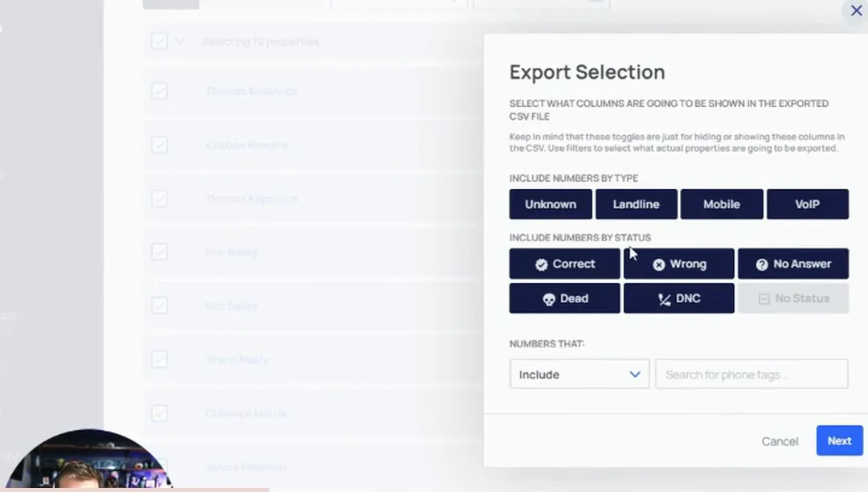Screen dimensions: 868x492
Task: Uncheck the Sherri Neely row checkbox
Action: click(159, 359)
